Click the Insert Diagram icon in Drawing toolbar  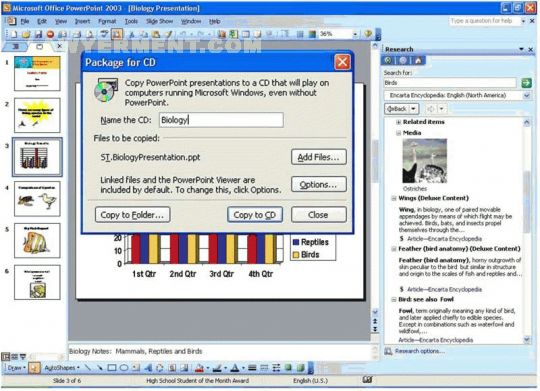(160, 368)
